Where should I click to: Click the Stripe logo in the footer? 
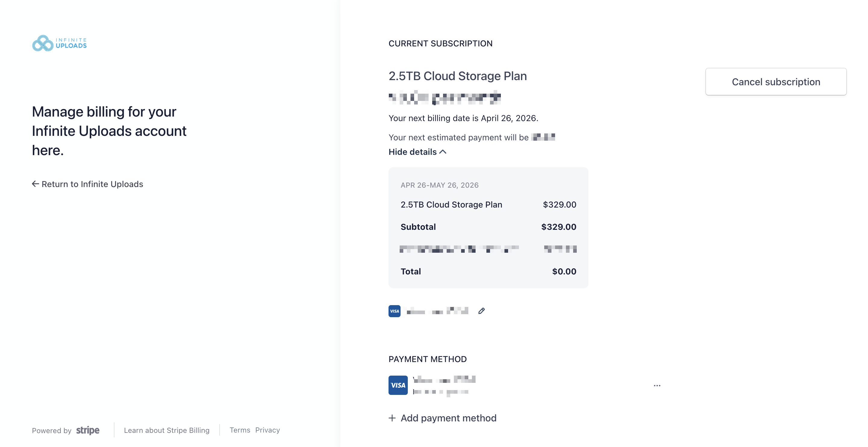(x=88, y=430)
